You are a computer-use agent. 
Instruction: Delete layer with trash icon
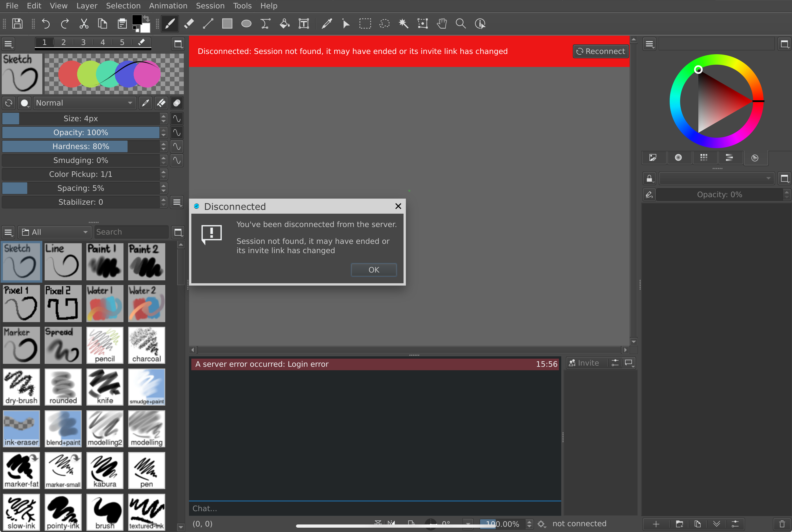782,524
